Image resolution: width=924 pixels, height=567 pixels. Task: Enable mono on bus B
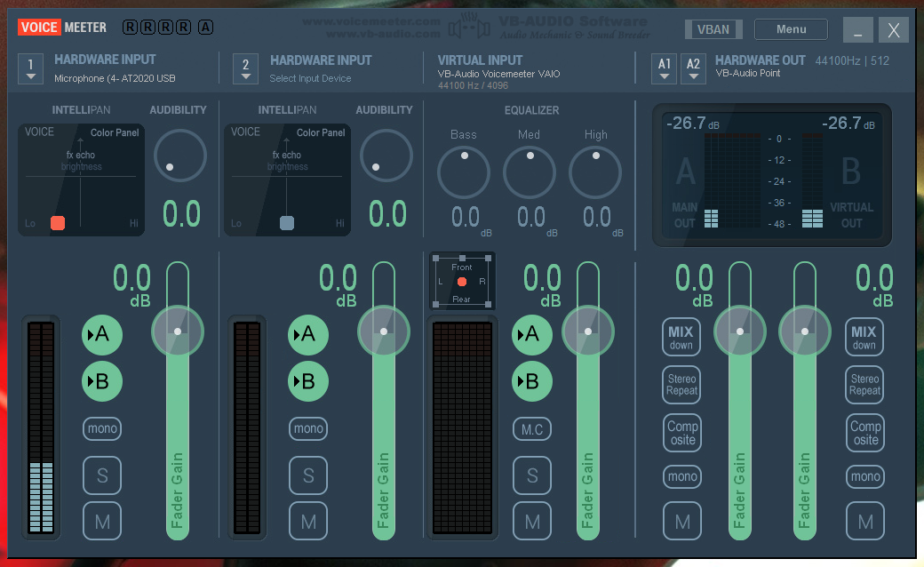tap(865, 476)
